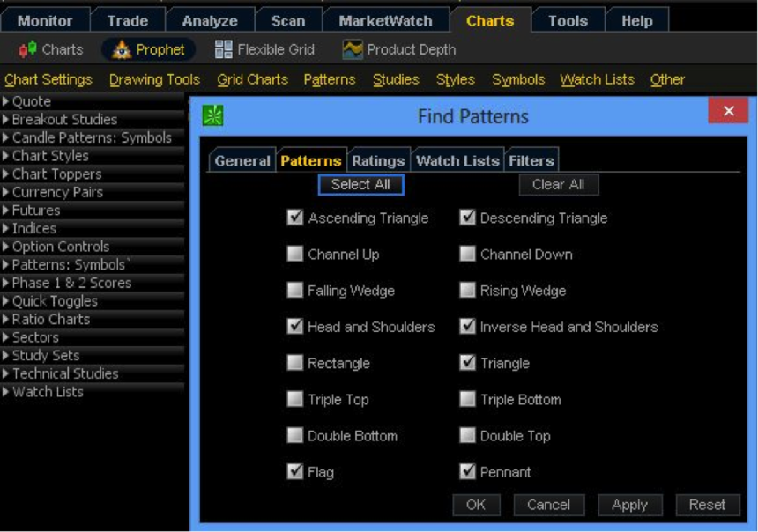Open the Filters tab

click(x=531, y=160)
